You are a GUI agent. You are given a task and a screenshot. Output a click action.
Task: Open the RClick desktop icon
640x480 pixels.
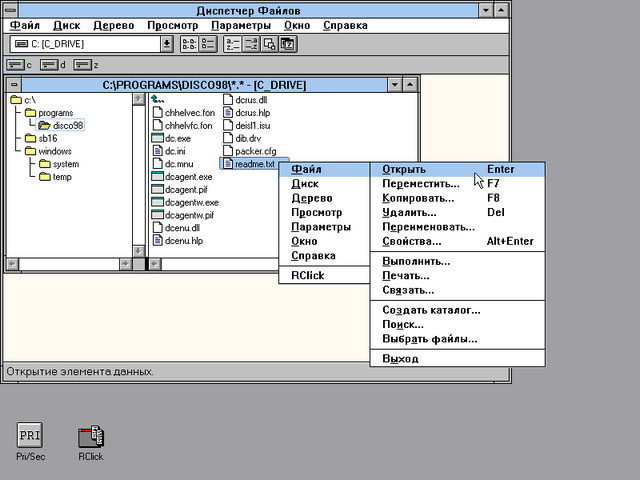(x=91, y=436)
